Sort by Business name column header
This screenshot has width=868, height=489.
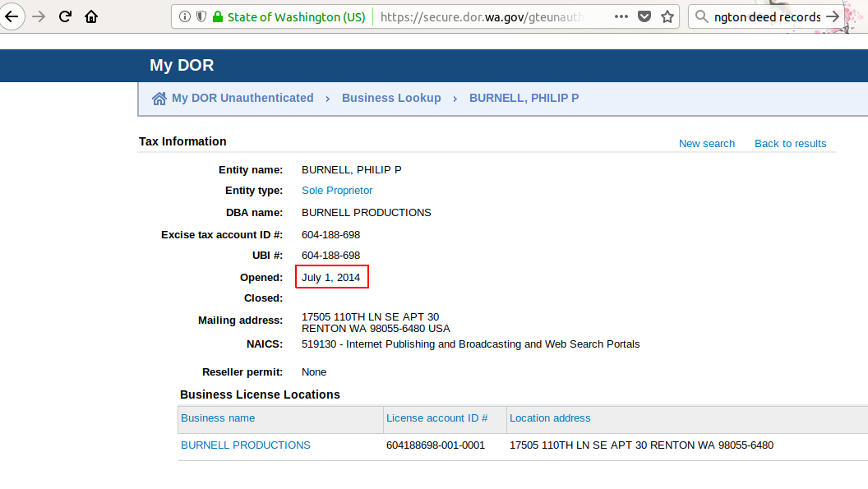[218, 418]
